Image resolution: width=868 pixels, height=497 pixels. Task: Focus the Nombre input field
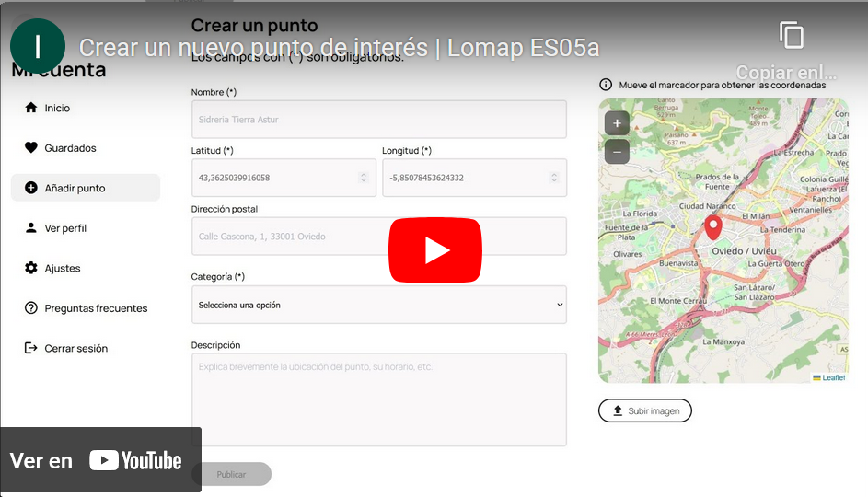[x=378, y=119]
